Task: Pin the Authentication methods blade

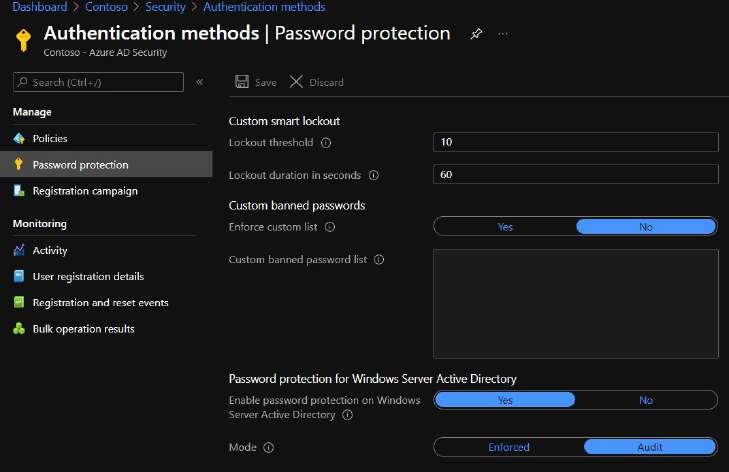Action: (x=476, y=33)
